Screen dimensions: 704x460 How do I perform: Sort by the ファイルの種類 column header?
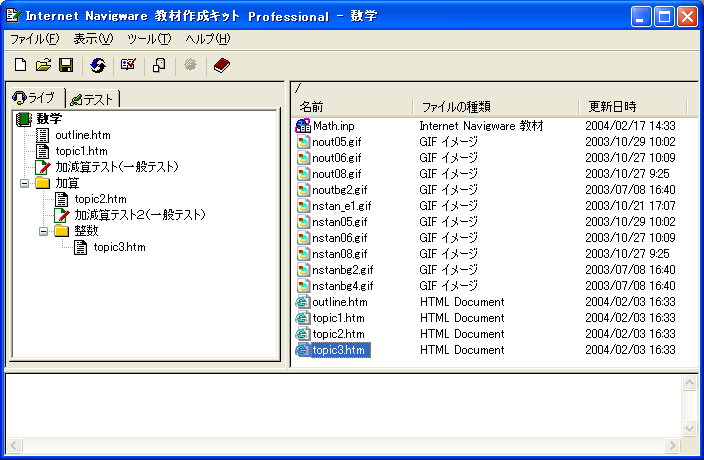[x=496, y=107]
